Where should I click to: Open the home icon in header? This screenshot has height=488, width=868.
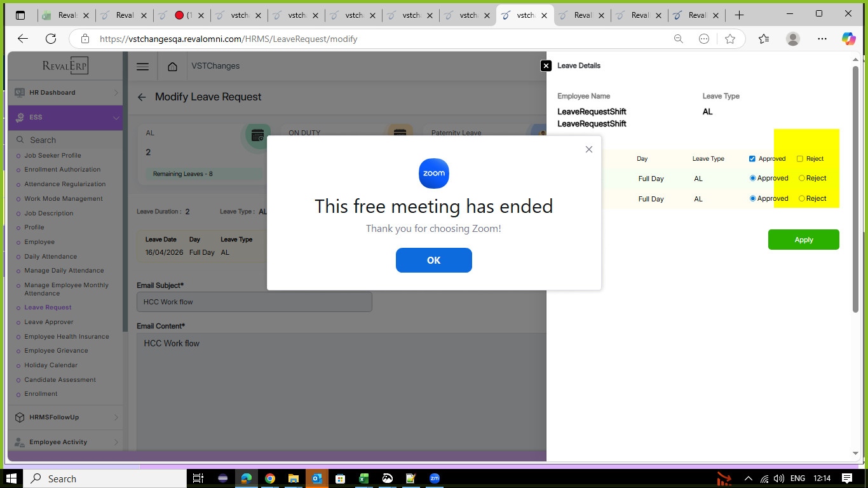[172, 67]
